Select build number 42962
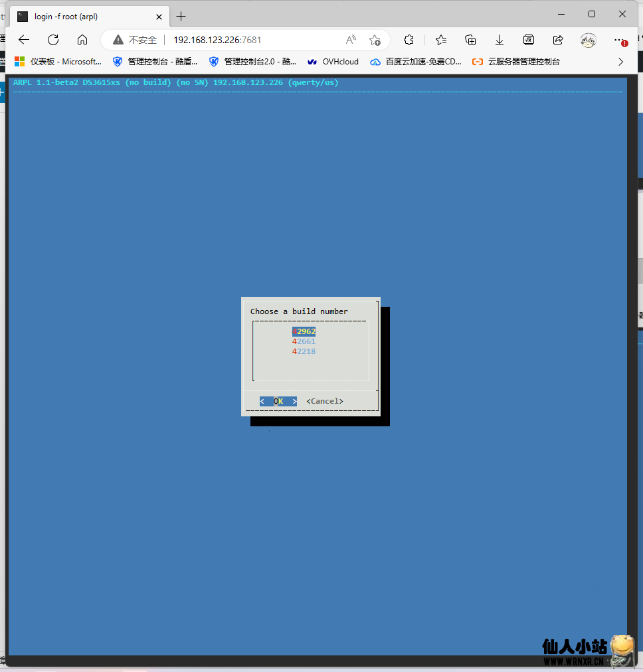Viewport: 643px width, 672px height. (x=304, y=331)
